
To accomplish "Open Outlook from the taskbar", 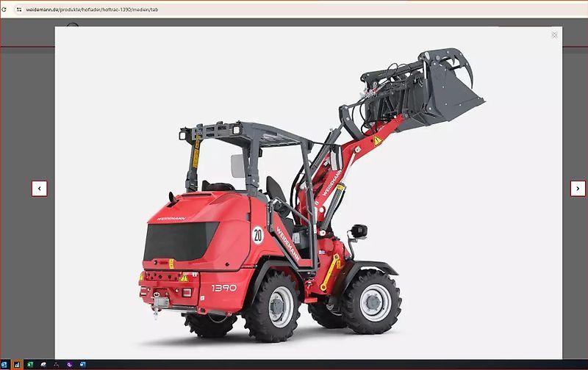I will tap(4, 364).
